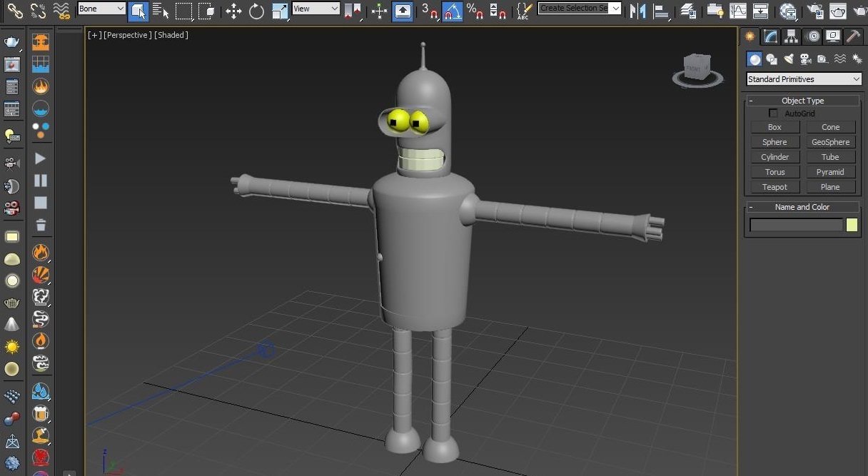Enable the AutoGrid checkbox
The width and height of the screenshot is (868, 476).
[x=773, y=113]
